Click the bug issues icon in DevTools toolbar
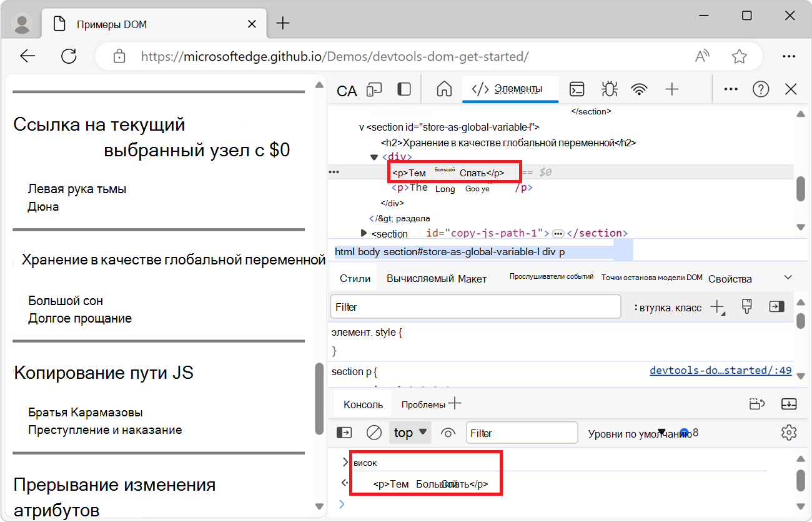The height and width of the screenshot is (522, 812). pyautogui.click(x=609, y=89)
